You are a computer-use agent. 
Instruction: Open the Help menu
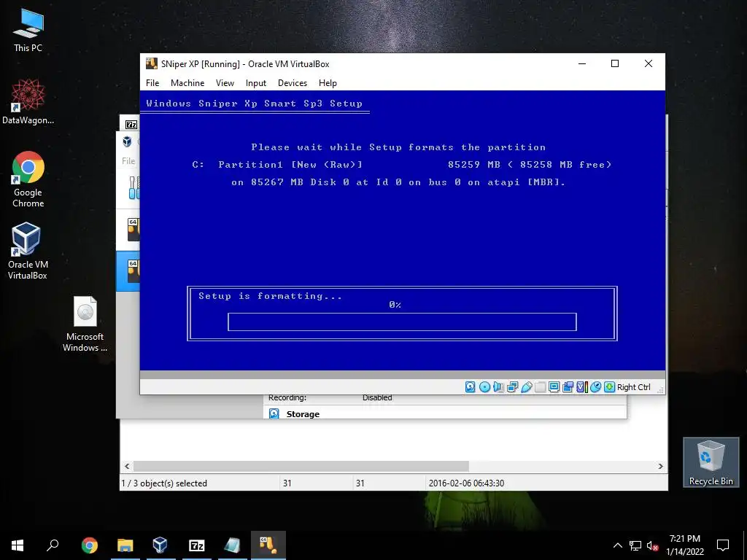pos(328,83)
